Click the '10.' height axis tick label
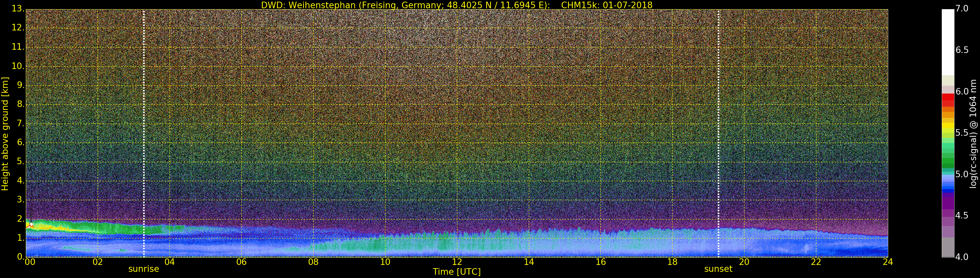This screenshot has height=278, width=980. [x=18, y=66]
